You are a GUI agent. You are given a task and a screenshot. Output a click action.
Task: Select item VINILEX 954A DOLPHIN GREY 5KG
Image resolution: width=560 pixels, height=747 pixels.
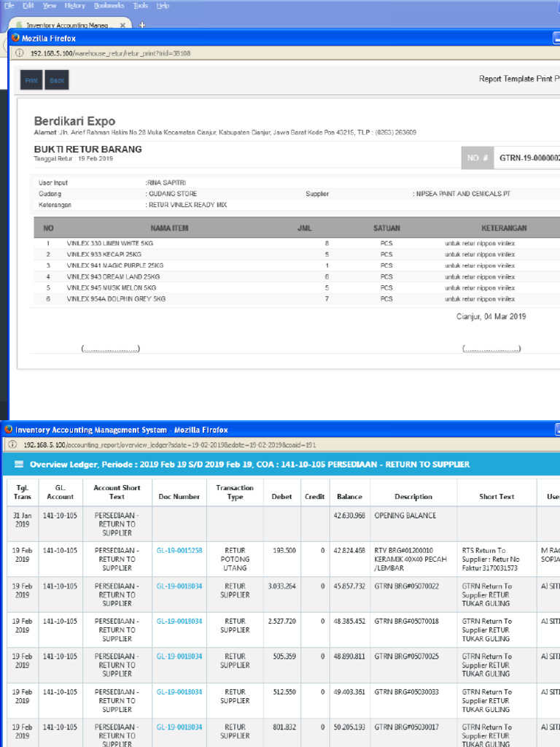(116, 298)
